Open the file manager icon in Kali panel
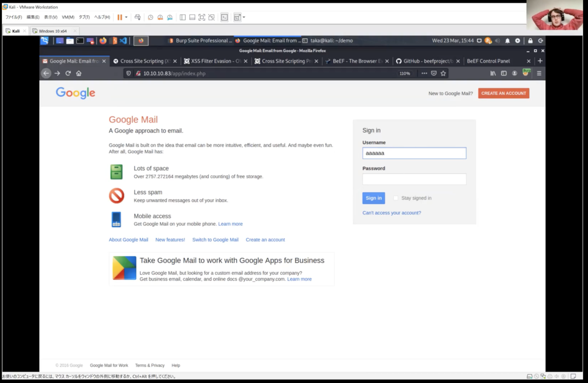This screenshot has width=588, height=383. (x=70, y=41)
